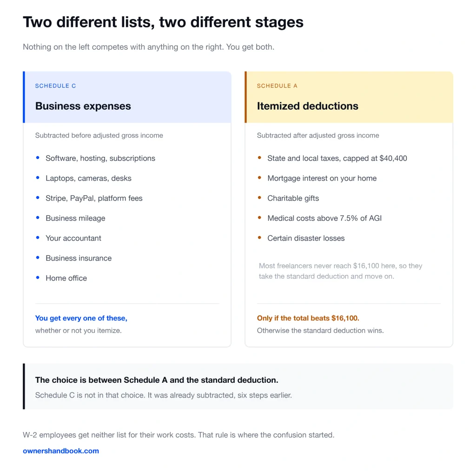The image size is (476, 471).
Task: Open the ownershandbook.com link
Action: pyautogui.click(x=61, y=451)
